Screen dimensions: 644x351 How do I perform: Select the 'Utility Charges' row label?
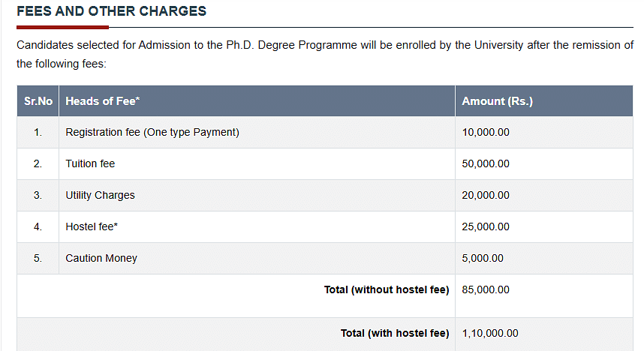coord(100,195)
